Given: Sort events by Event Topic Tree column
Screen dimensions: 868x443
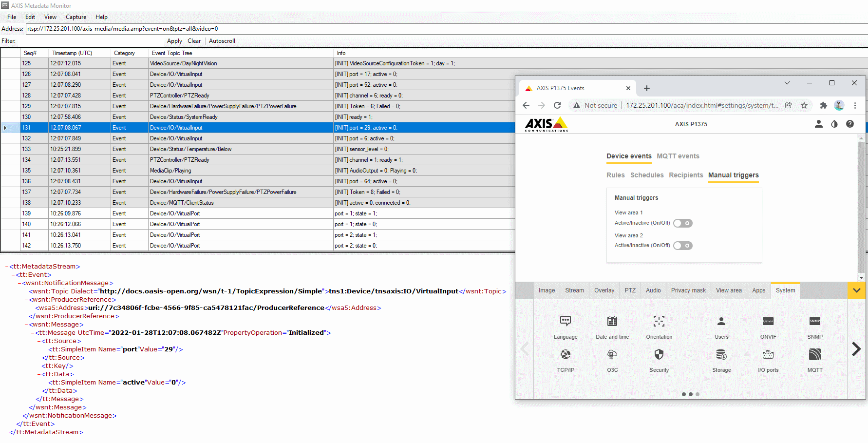Looking at the screenshot, I should click(241, 53).
